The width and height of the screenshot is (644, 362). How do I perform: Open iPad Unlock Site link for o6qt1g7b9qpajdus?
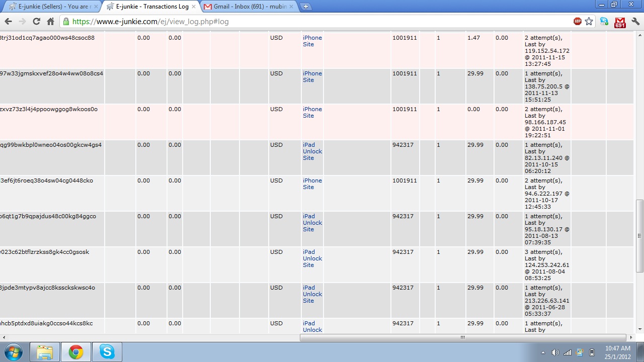click(312, 223)
